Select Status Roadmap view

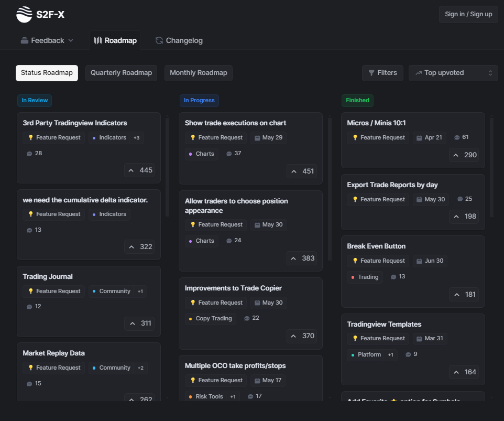coord(47,73)
